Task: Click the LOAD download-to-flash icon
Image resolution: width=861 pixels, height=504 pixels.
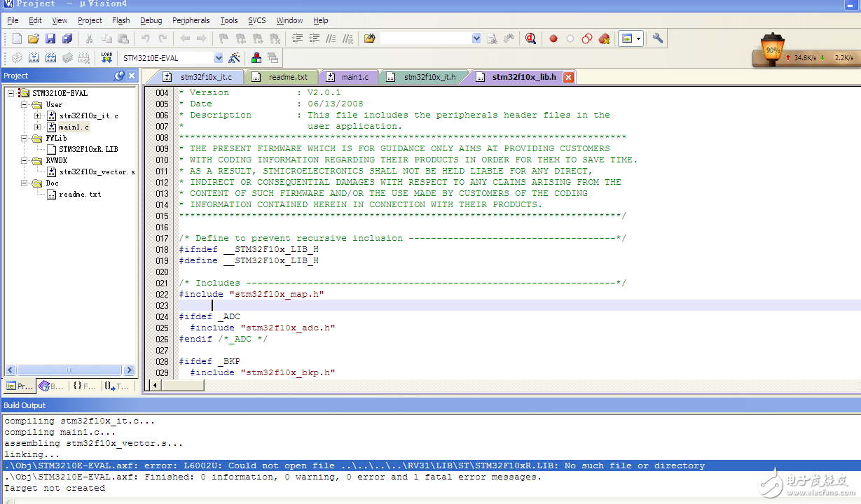Action: pos(106,58)
